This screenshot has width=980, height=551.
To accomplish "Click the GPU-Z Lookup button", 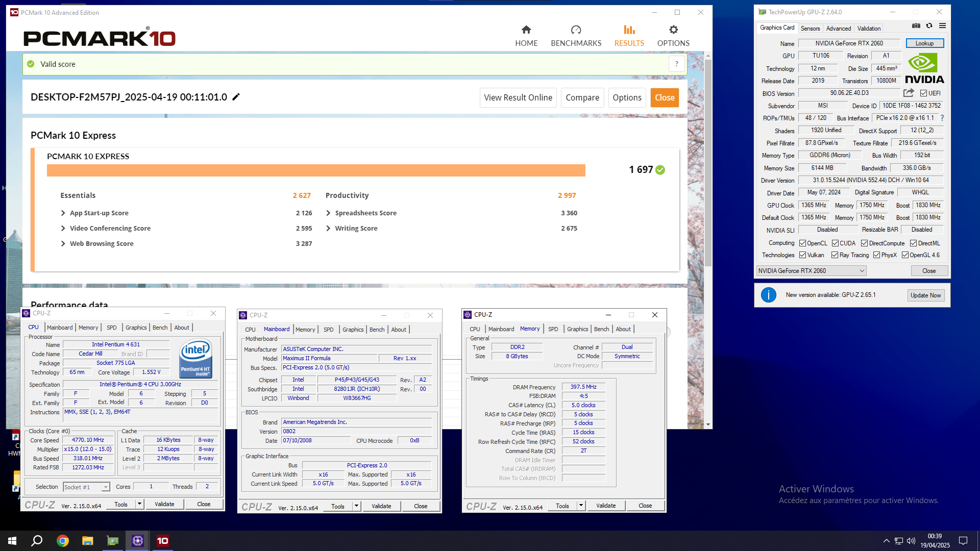I will (924, 43).
